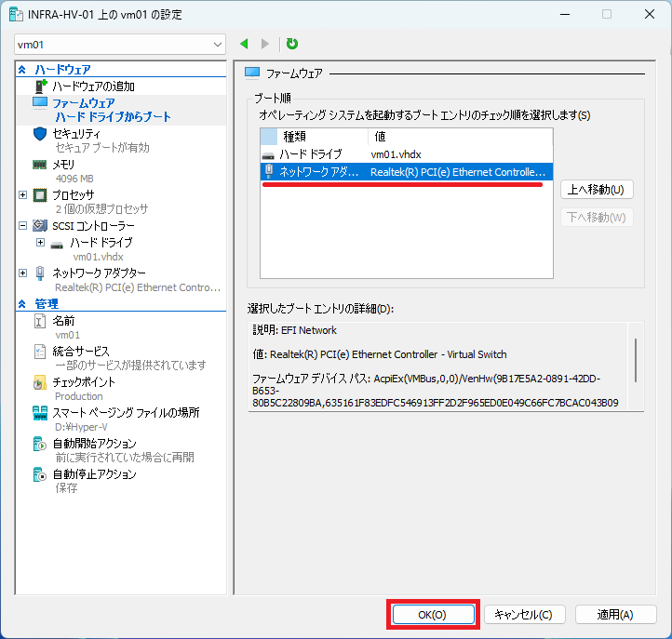The height and width of the screenshot is (639, 672).
Task: Expand the ハード ドライブ tree node
Action: [x=40, y=243]
